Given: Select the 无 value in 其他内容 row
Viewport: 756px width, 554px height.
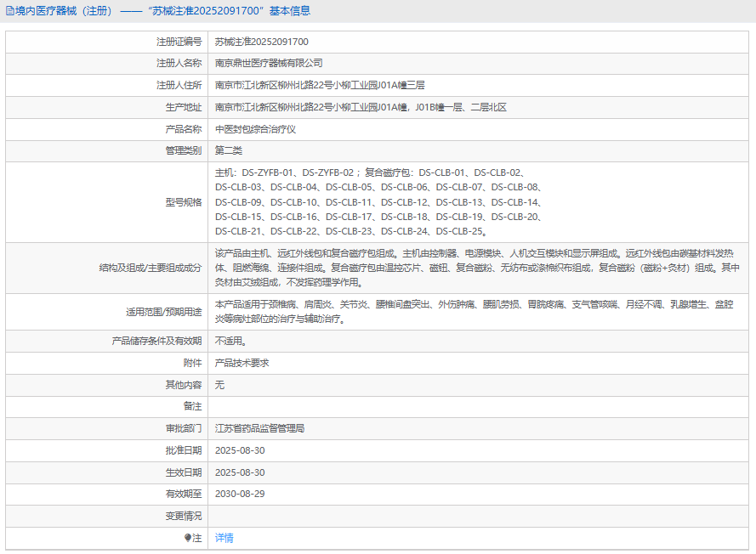Looking at the screenshot, I should [220, 385].
